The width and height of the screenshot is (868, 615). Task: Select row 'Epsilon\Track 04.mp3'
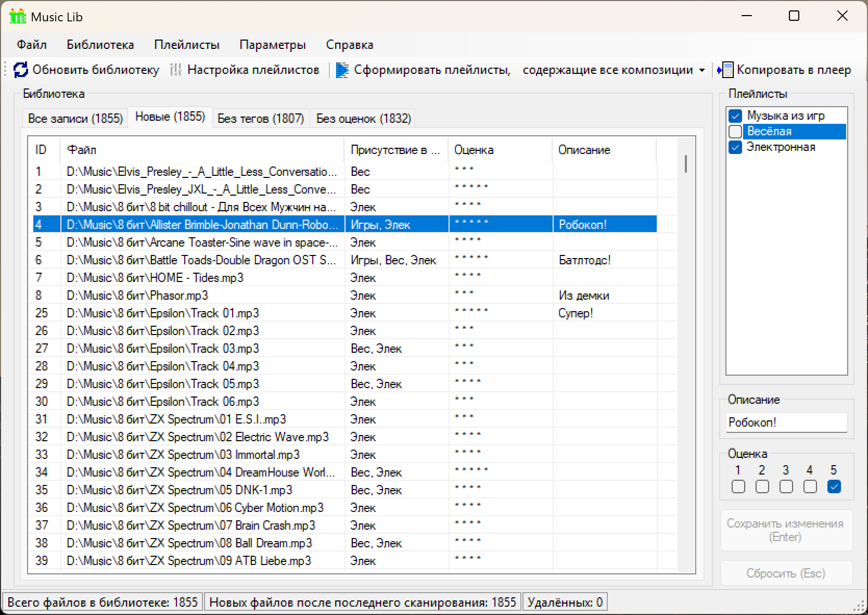[x=344, y=366]
